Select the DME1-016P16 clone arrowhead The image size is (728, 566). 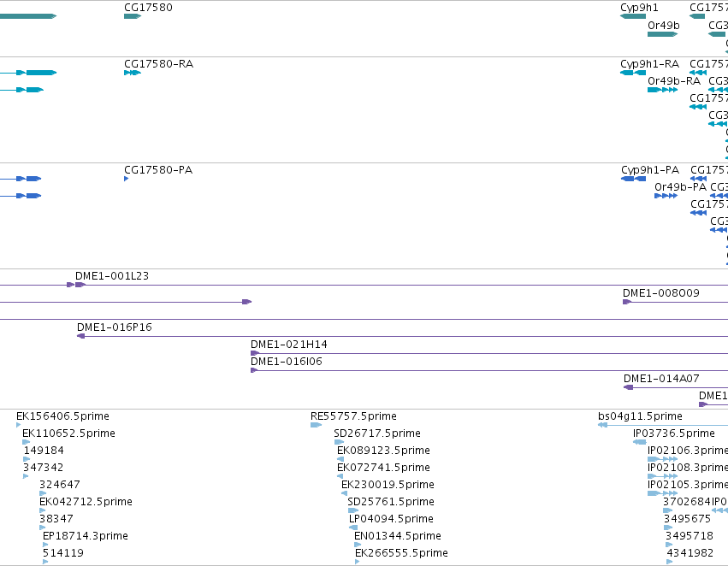pos(80,336)
